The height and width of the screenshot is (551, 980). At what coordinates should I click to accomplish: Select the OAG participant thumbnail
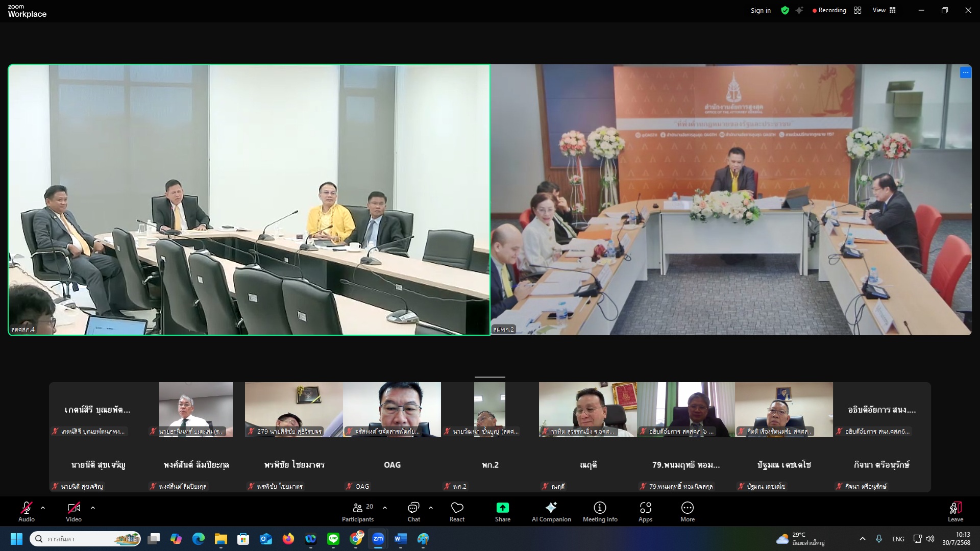392,465
